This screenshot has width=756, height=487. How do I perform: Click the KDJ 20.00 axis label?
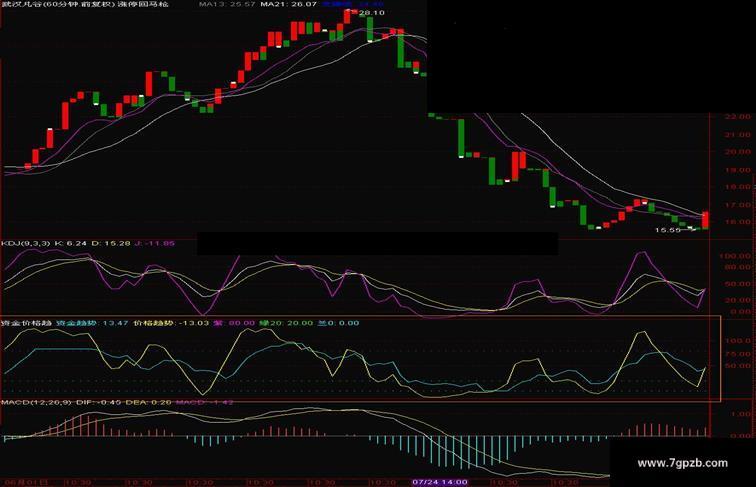[x=738, y=300]
